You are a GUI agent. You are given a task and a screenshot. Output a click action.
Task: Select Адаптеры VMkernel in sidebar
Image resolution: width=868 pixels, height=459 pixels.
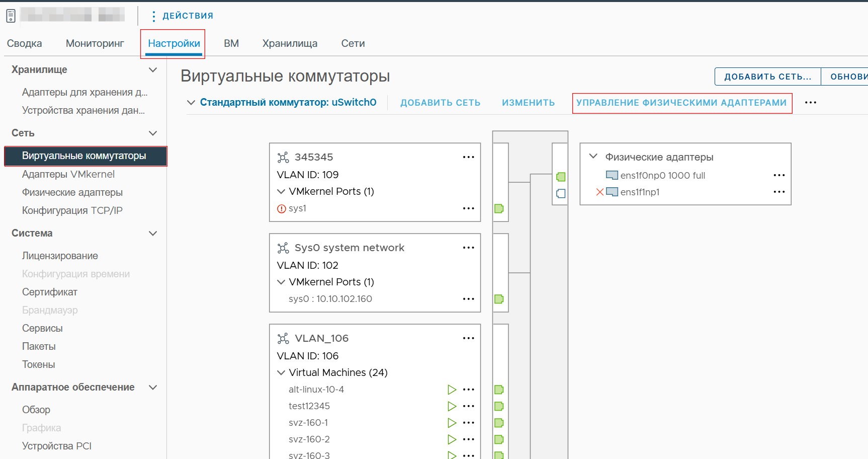[x=68, y=174]
